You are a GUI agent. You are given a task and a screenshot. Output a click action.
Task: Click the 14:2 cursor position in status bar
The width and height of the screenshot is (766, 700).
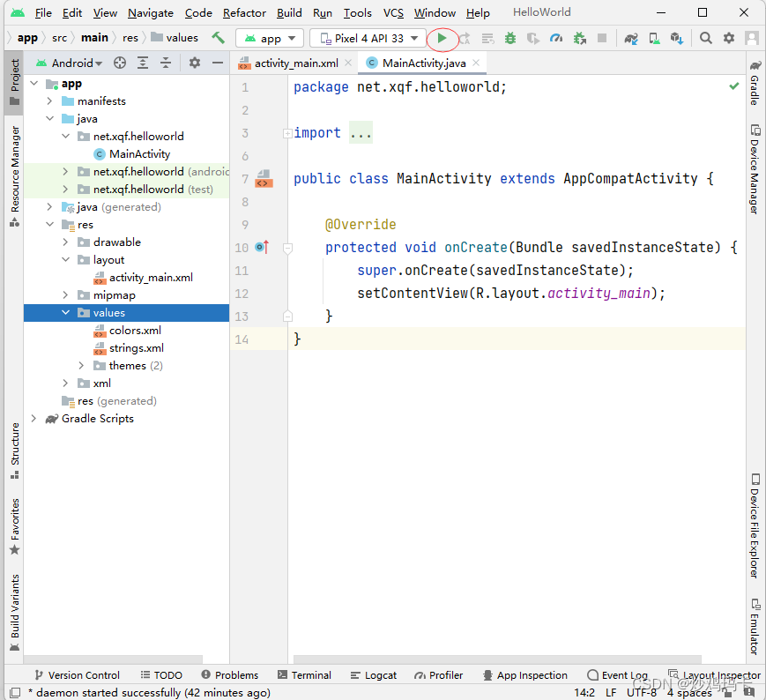click(584, 693)
